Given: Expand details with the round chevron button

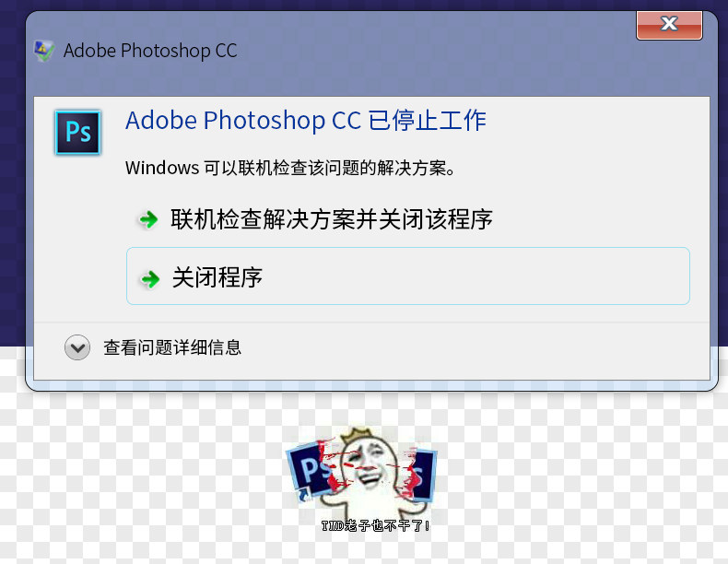Looking at the screenshot, I should [x=77, y=347].
